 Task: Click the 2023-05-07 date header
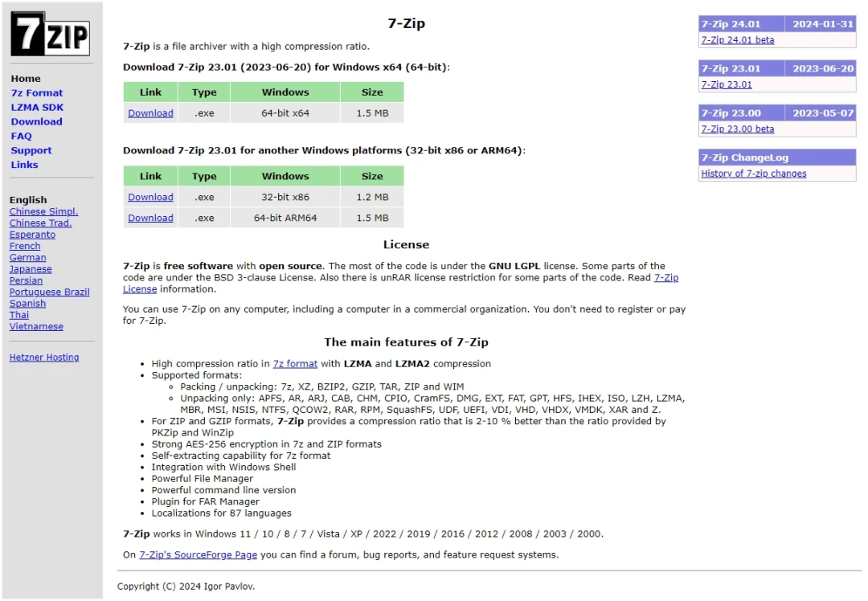821,113
